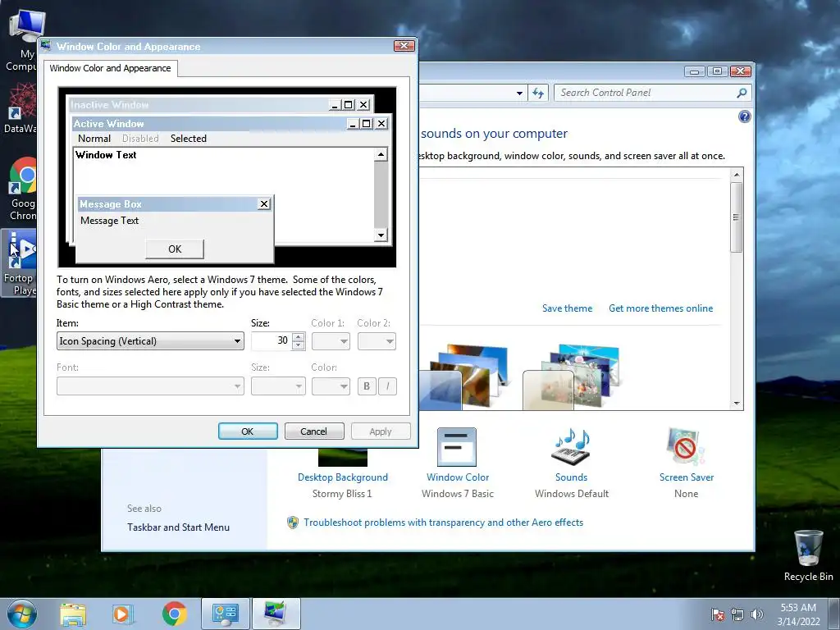
Task: Open Taskbar and Start Menu link
Action: pyautogui.click(x=178, y=527)
